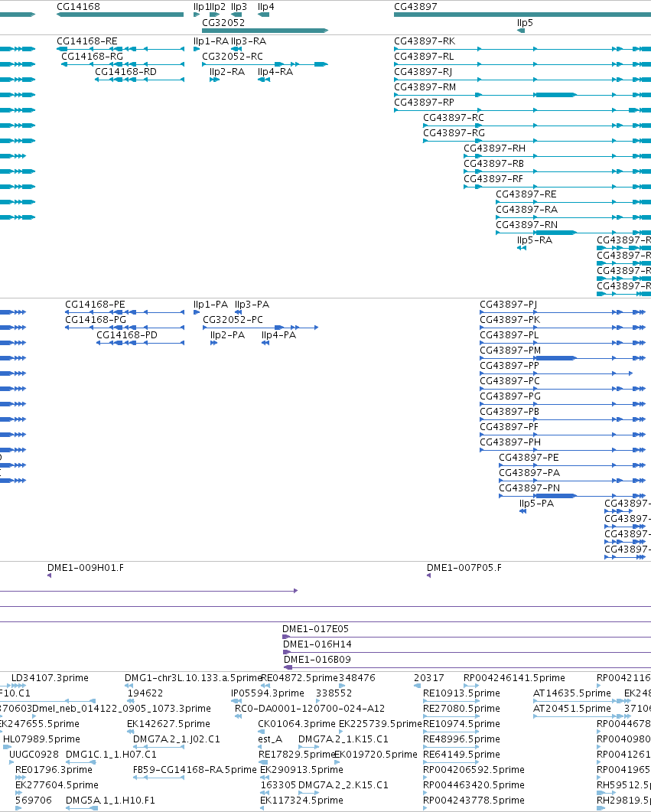
Task: Click protein CG43897-PJ
Action: (x=508, y=305)
